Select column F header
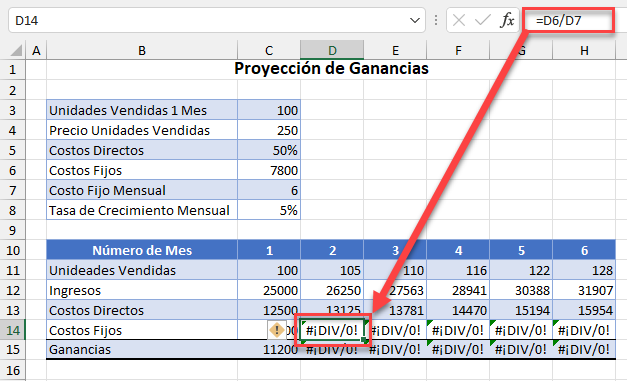The width and height of the screenshot is (627, 381). click(458, 50)
